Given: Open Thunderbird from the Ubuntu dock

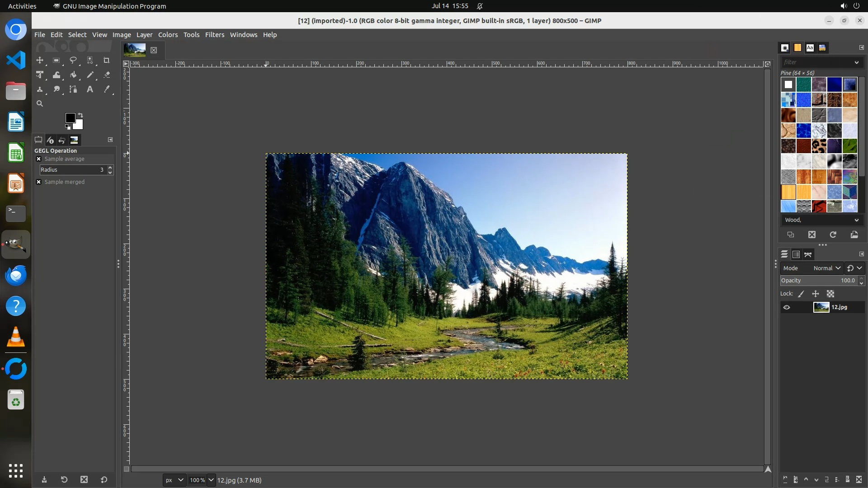Looking at the screenshot, I should (16, 276).
